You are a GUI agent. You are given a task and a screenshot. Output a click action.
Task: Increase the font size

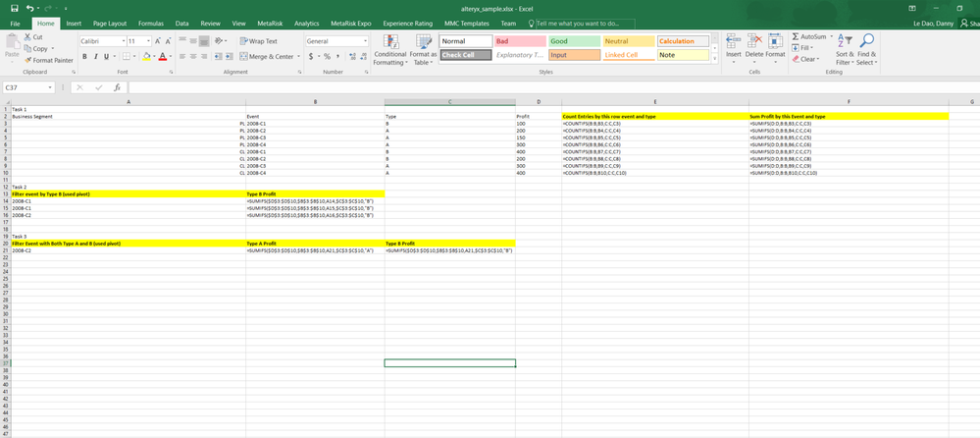158,40
